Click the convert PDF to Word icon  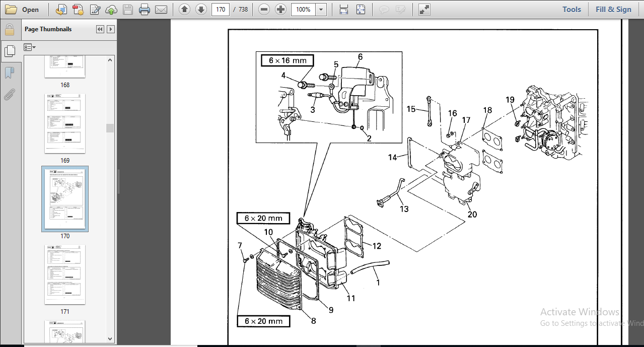click(x=61, y=10)
